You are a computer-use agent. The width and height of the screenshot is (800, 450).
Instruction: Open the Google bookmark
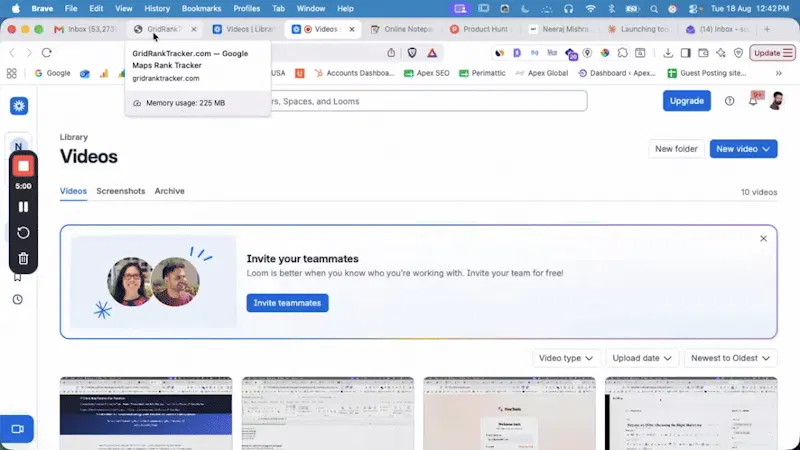53,73
